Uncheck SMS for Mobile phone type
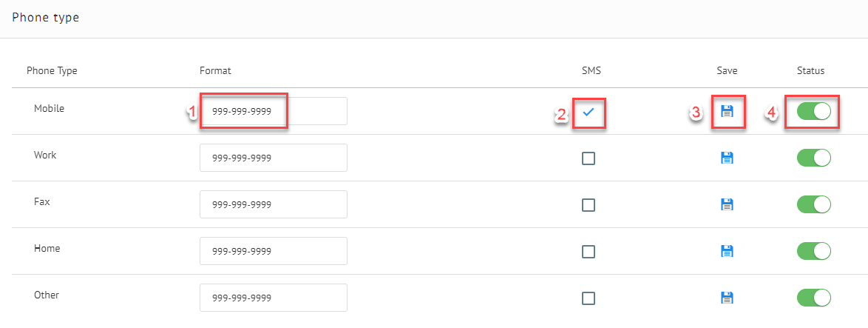This screenshot has width=868, height=328. pyautogui.click(x=589, y=112)
